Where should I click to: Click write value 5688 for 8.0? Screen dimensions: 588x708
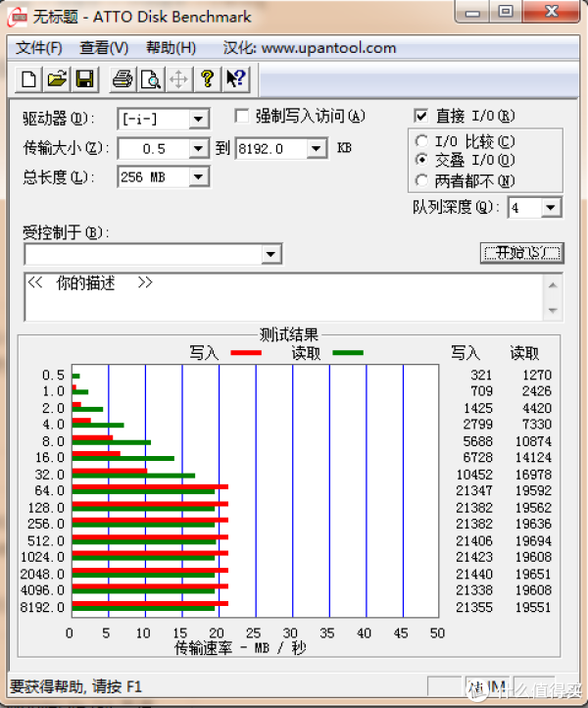point(478,441)
